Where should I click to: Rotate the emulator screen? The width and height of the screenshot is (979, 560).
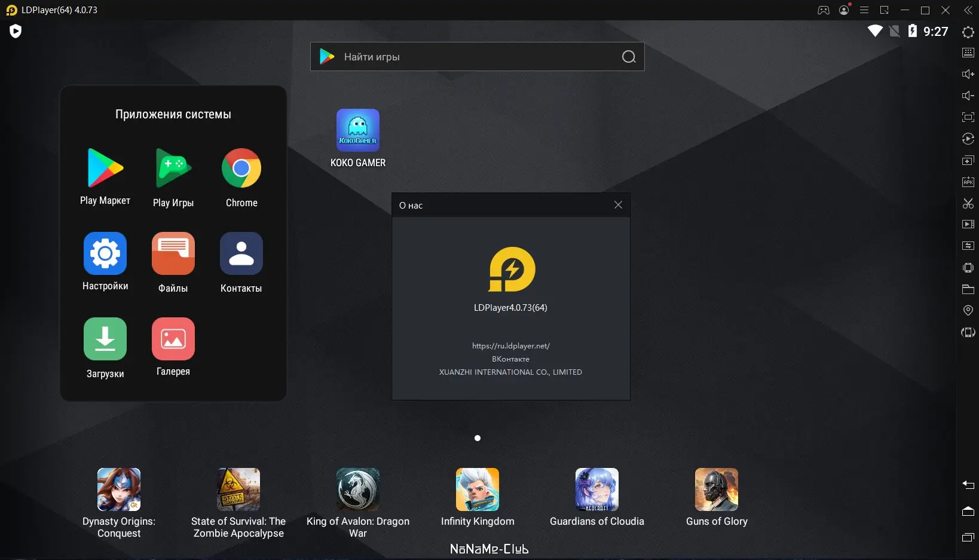pos(968,332)
